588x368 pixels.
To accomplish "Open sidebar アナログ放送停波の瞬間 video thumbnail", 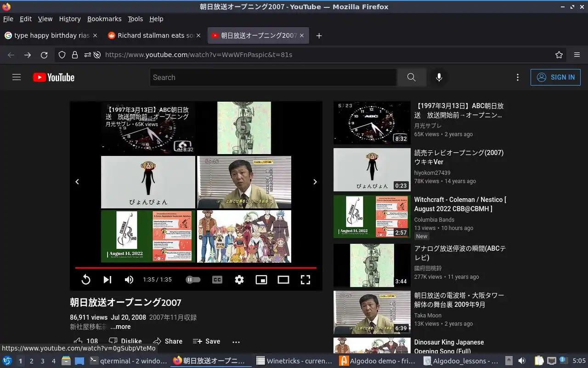I will coord(372,265).
